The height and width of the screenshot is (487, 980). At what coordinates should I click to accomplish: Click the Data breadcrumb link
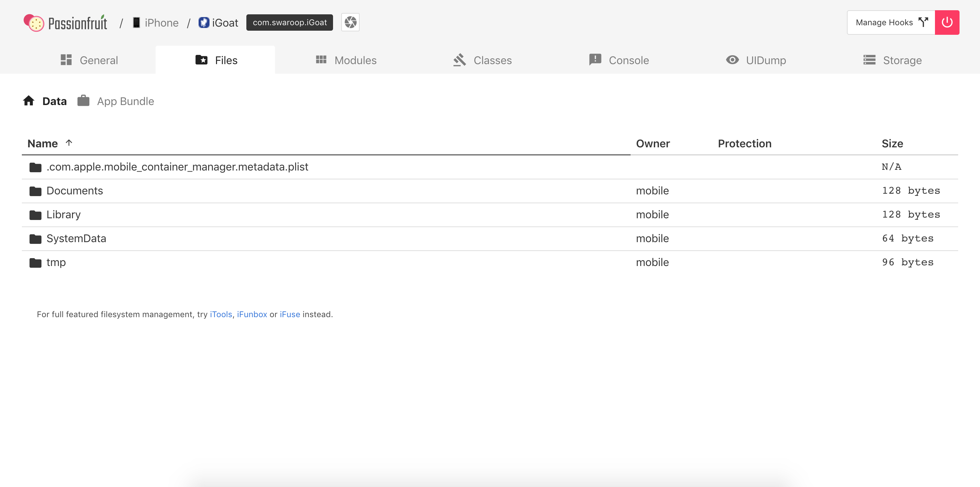coord(54,101)
